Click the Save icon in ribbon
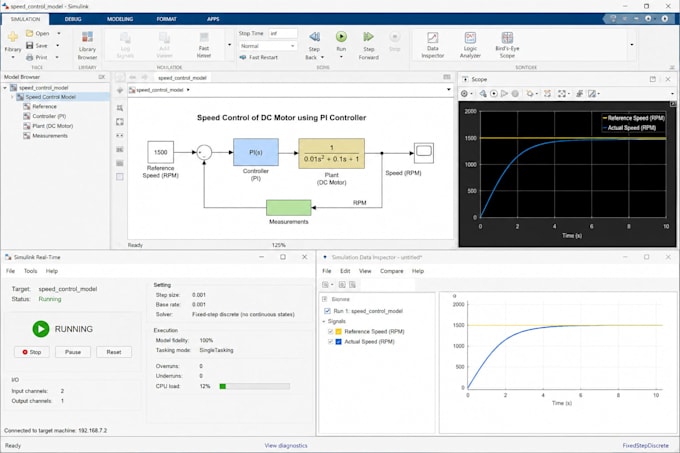Viewport: 680px width, 453px height. pyautogui.click(x=29, y=45)
